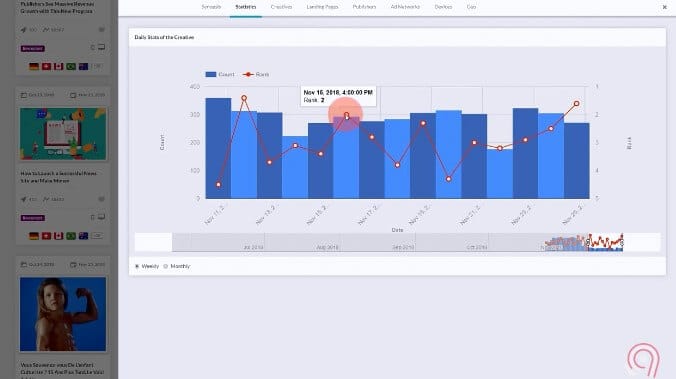Click the Germany flag in second ad card

pos(34,236)
